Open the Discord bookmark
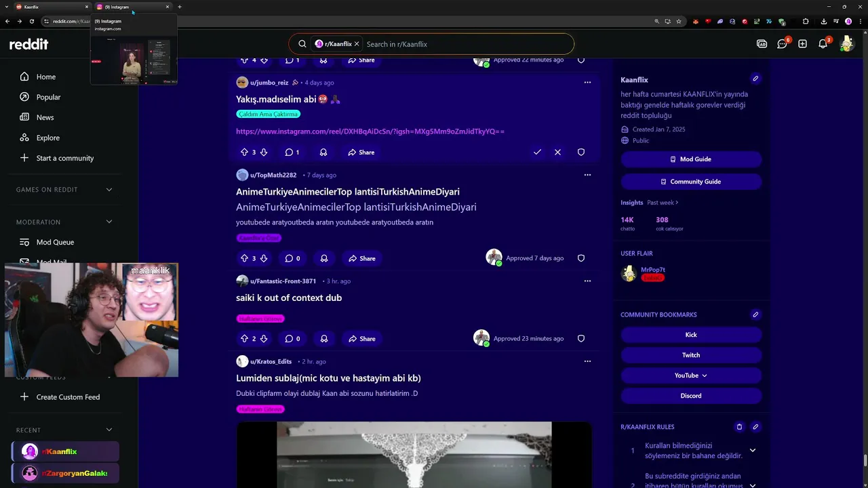The width and height of the screenshot is (868, 488). tap(691, 396)
